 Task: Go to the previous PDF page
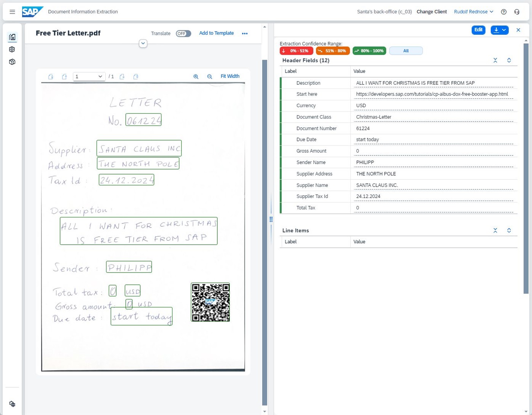pos(65,77)
